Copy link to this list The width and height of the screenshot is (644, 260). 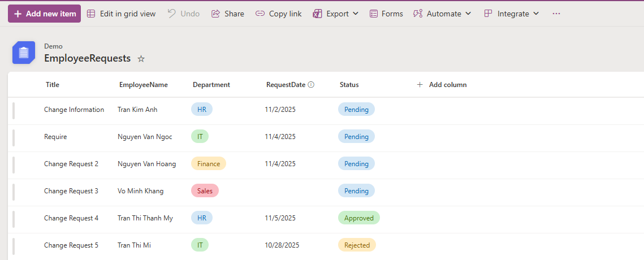pyautogui.click(x=278, y=14)
